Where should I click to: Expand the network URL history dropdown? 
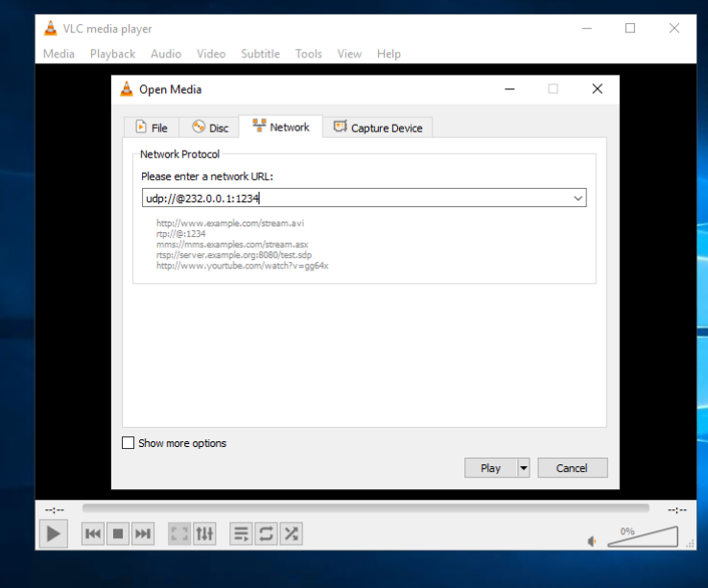[578, 198]
